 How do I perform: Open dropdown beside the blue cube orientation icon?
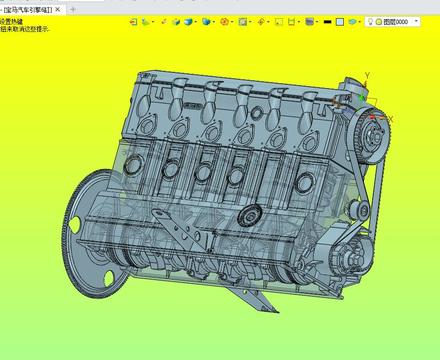coord(213,22)
